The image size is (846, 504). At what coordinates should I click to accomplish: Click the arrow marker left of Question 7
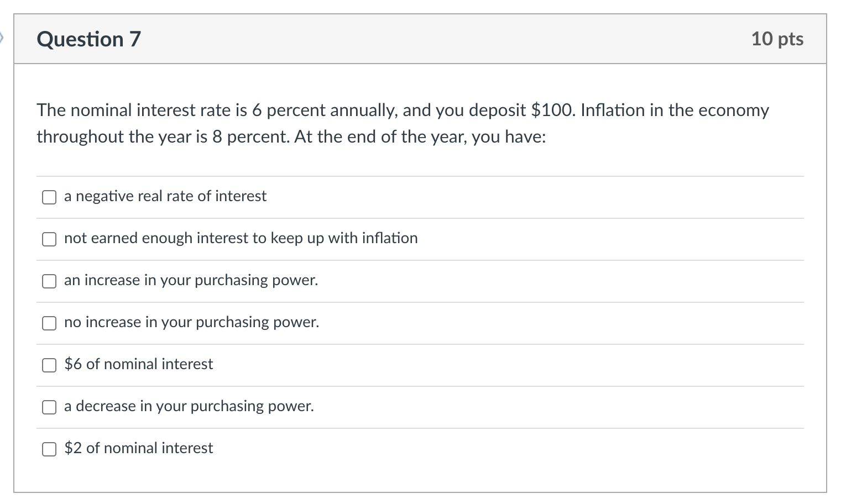point(2,39)
